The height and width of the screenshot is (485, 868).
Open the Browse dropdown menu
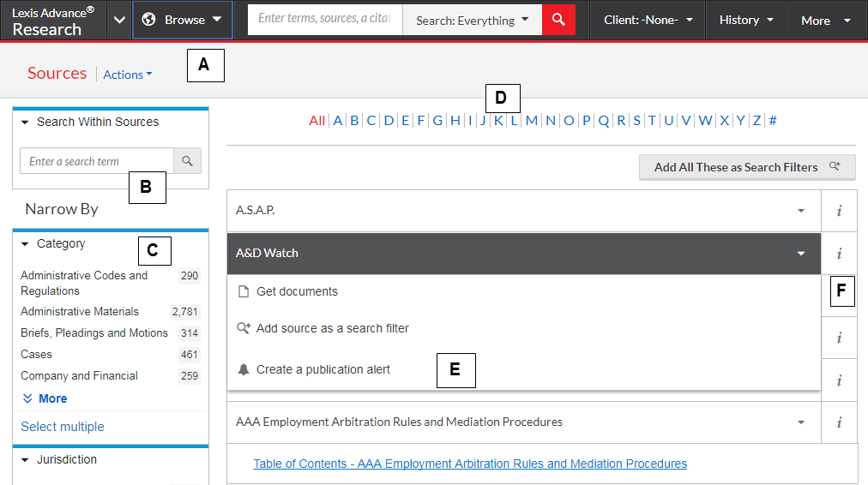click(x=183, y=20)
